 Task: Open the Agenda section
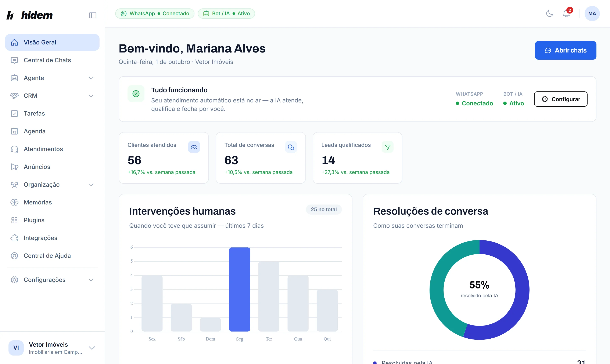click(52, 131)
